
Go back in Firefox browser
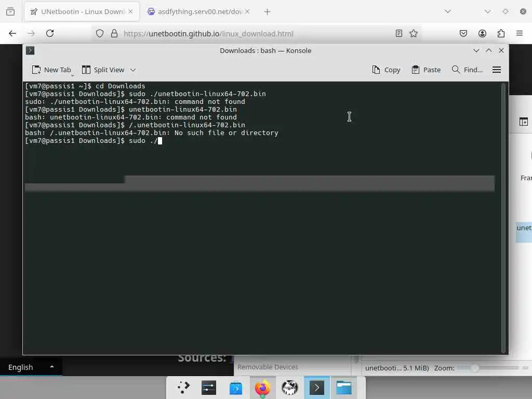tap(12, 33)
